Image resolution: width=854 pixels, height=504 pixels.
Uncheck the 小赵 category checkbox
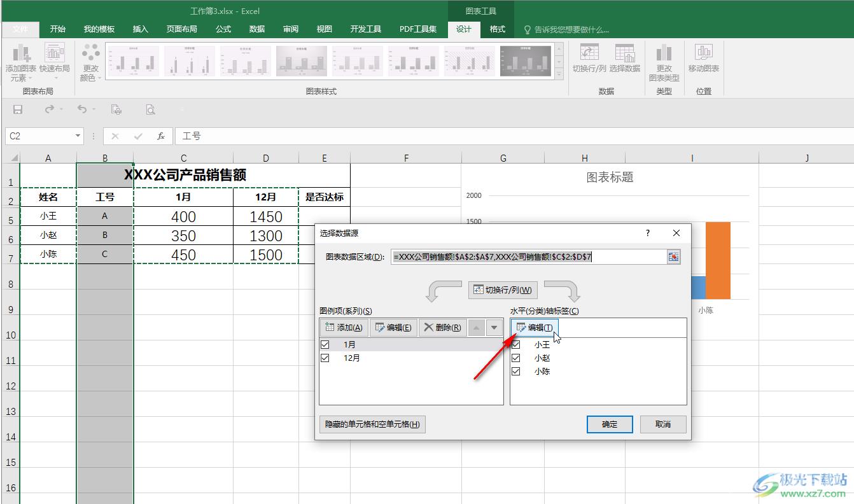click(516, 358)
